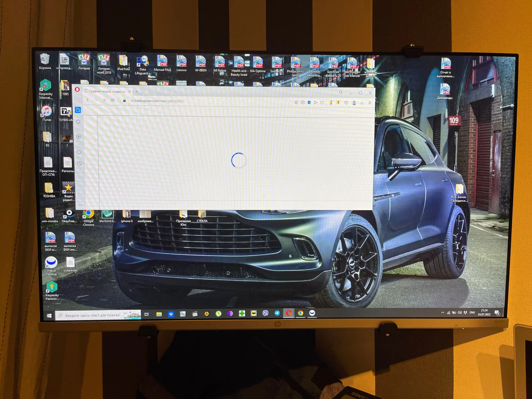The height and width of the screenshot is (399, 532).
Task: Click the Opera downloads arrow icon
Action: click(362, 103)
